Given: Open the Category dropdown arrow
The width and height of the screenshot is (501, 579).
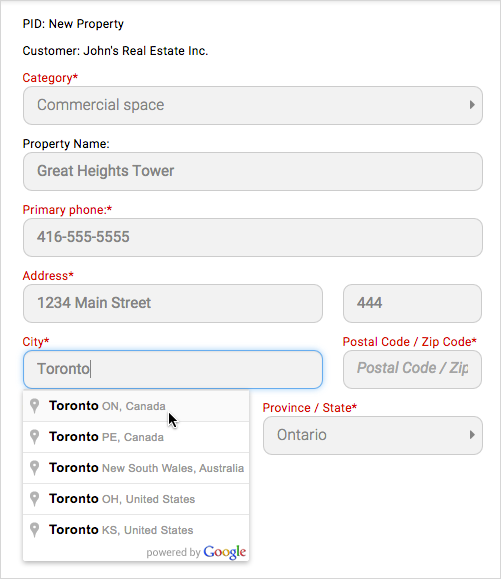Looking at the screenshot, I should 472,105.
